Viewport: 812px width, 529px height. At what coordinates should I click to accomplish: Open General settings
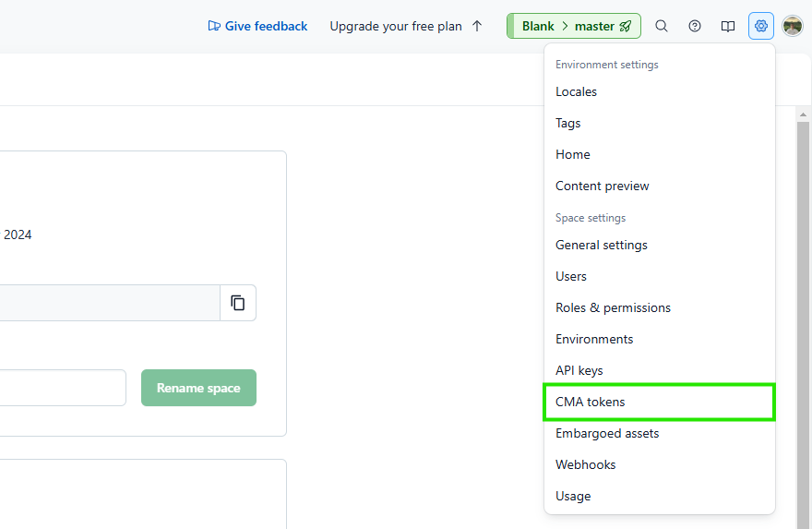tap(659, 245)
